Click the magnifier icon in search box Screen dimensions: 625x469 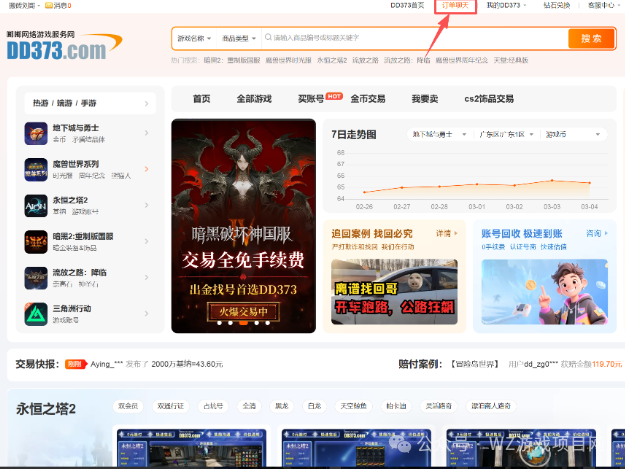click(x=268, y=37)
